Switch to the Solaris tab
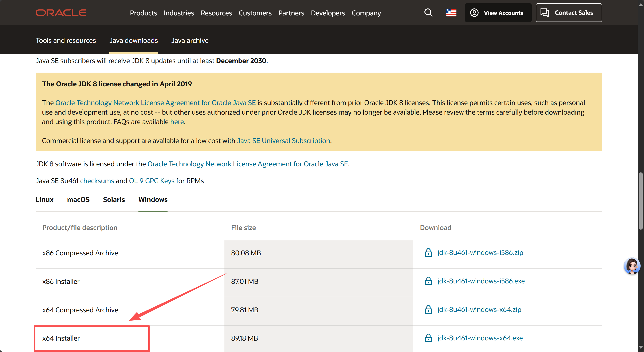 pyautogui.click(x=114, y=200)
